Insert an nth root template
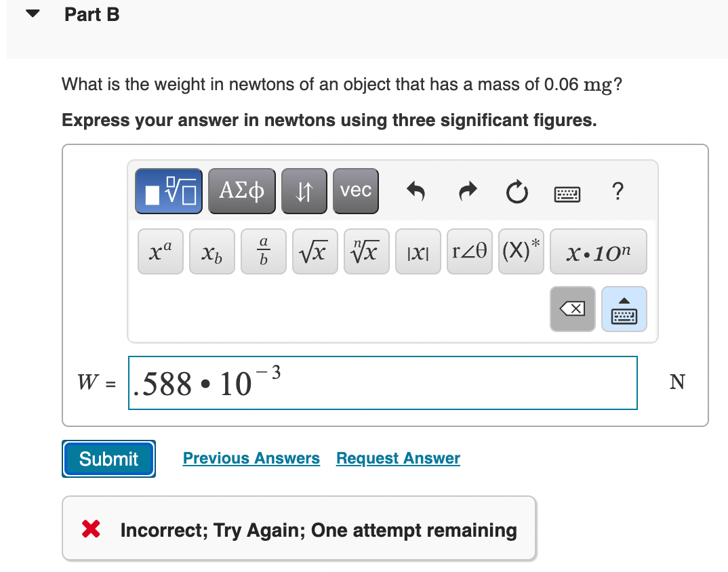 (366, 251)
